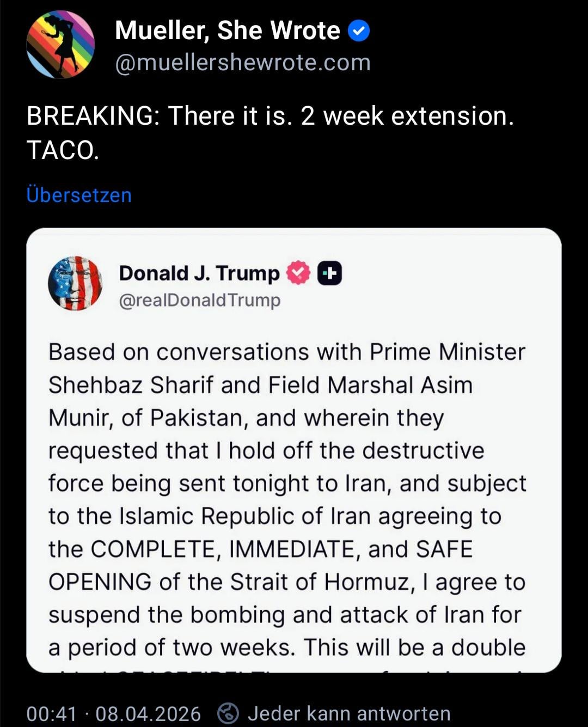Click 'Strait of Hormuz' in quoted text
Screen dimensions: 588x727
(x=319, y=582)
